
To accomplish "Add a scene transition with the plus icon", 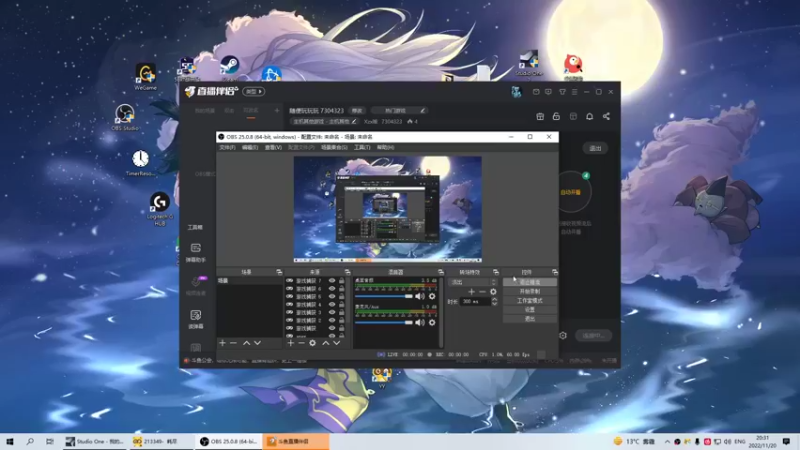I will pos(471,292).
